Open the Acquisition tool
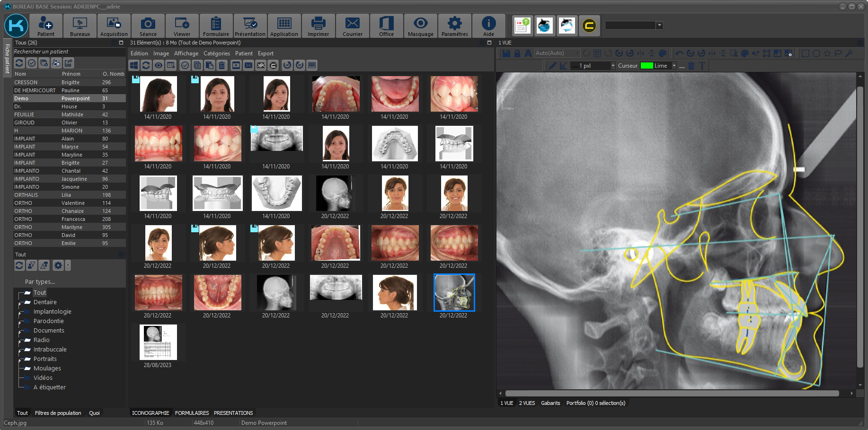The width and height of the screenshot is (868, 430). point(114,26)
